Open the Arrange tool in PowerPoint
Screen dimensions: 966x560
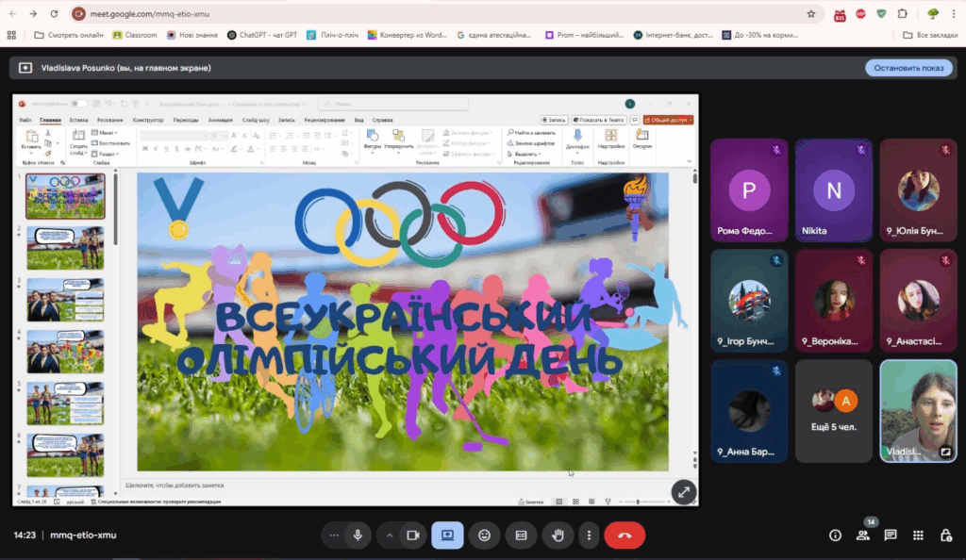pos(399,140)
